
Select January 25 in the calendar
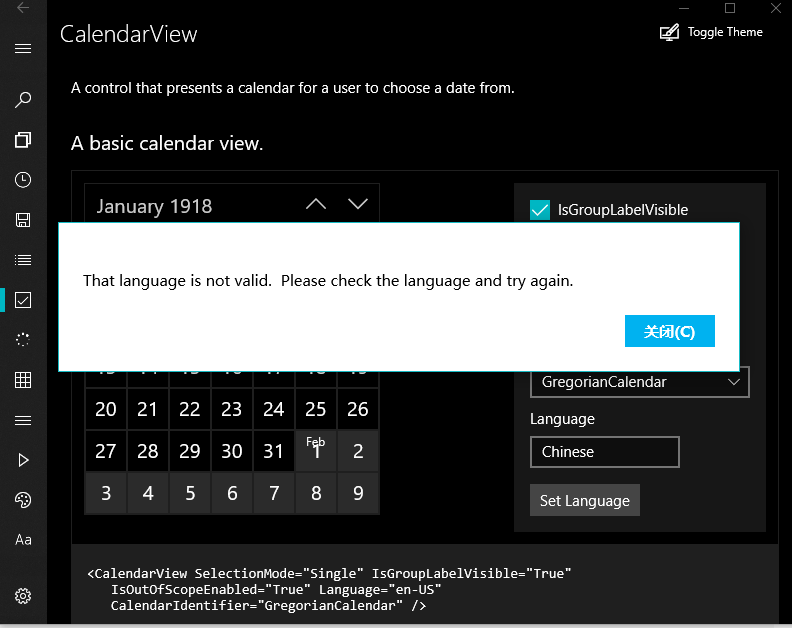pos(316,409)
